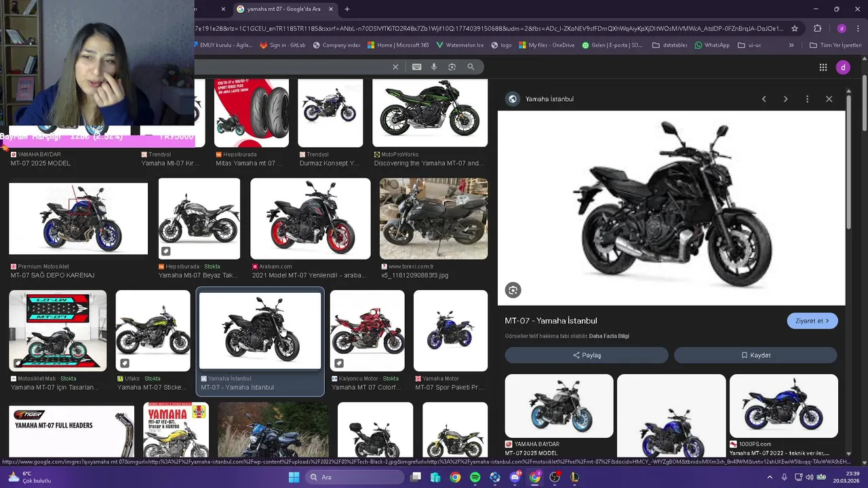The image size is (868, 488).
Task: Open the weather widget Çok bulutlu
Action: pyautogui.click(x=28, y=477)
